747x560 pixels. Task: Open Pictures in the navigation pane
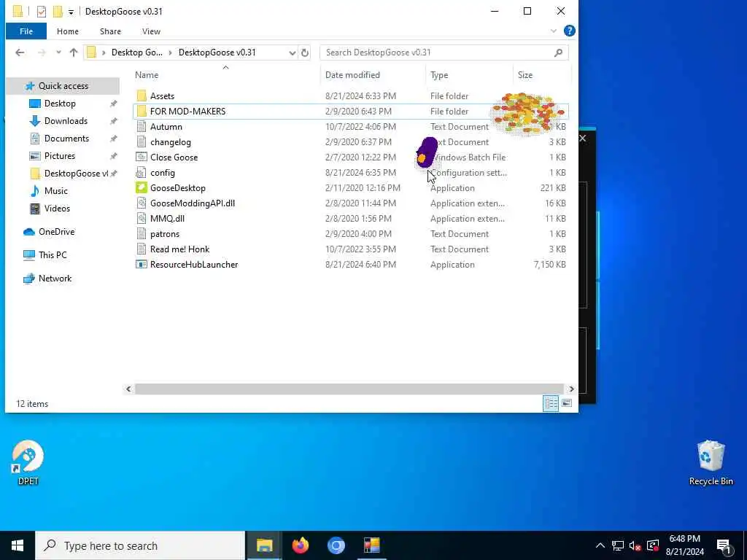[x=60, y=156]
